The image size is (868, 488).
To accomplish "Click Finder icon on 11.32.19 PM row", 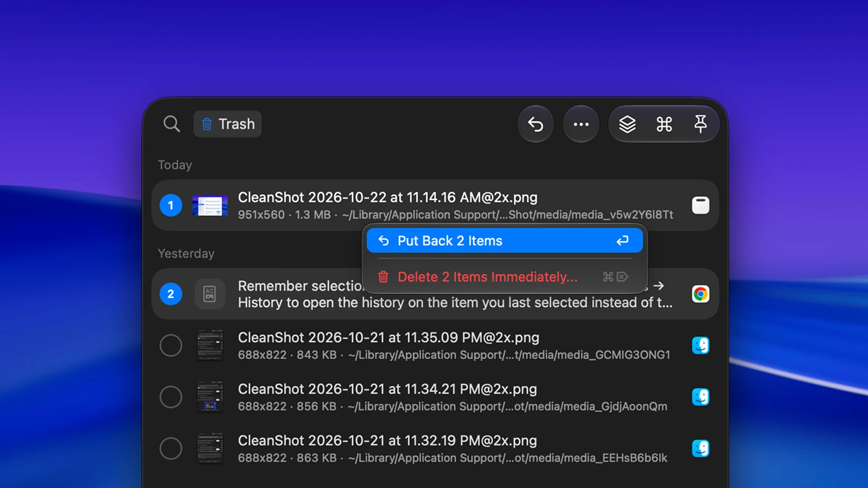I will pos(700,448).
